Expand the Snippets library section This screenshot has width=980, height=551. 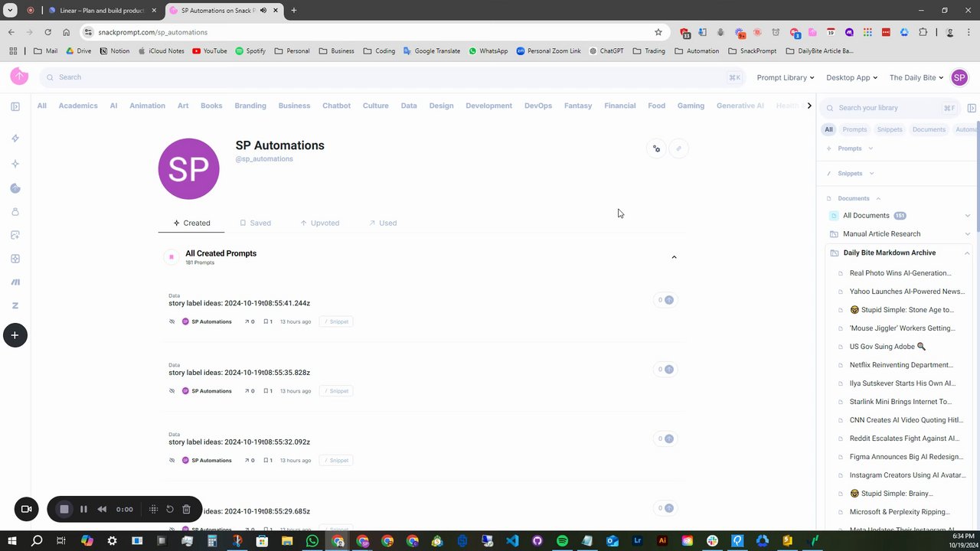click(x=871, y=174)
